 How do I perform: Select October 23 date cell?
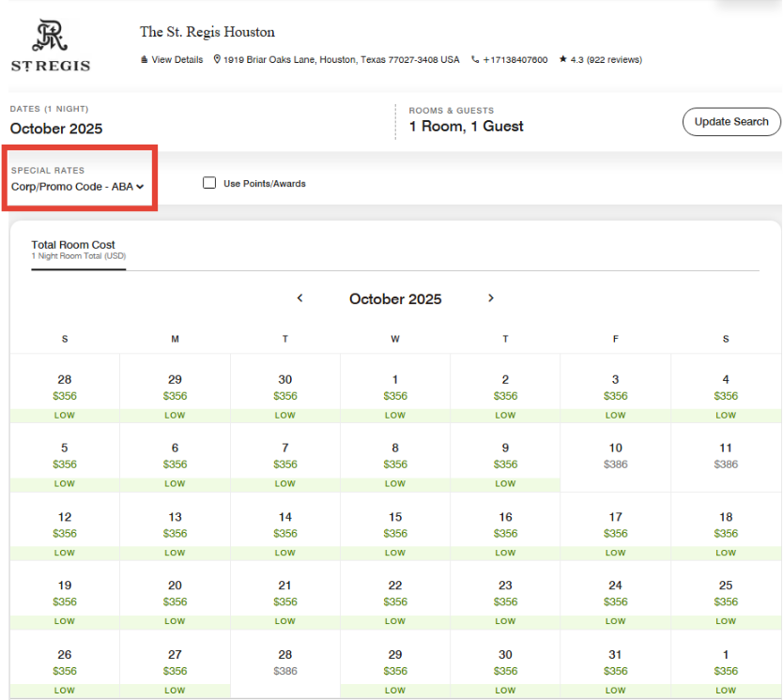(x=505, y=595)
